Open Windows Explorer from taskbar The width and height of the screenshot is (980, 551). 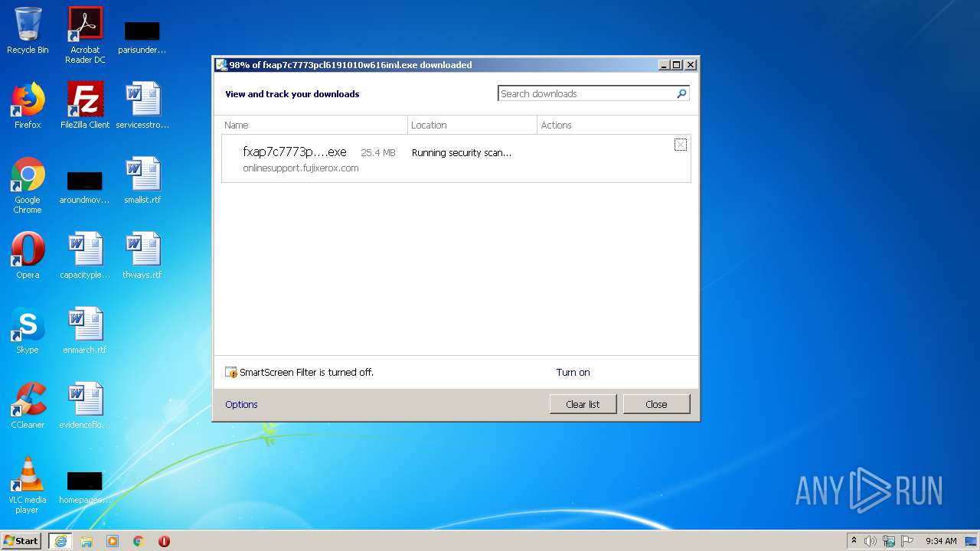pos(87,541)
